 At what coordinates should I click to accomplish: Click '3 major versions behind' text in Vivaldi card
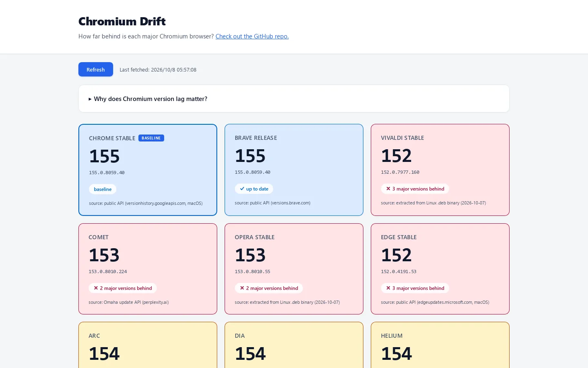(x=418, y=189)
